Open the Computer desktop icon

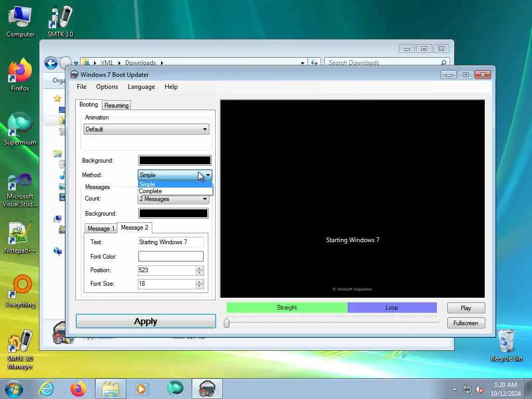click(x=20, y=22)
